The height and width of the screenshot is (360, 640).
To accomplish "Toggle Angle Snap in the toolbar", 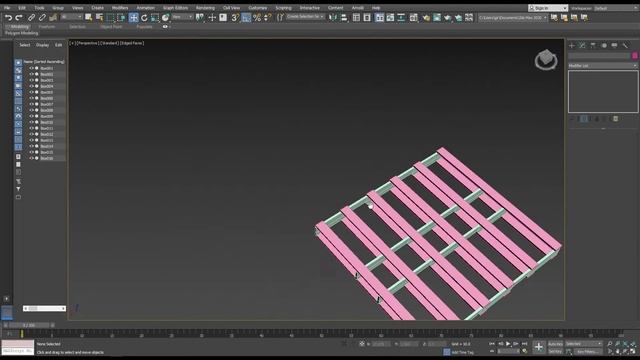I will [x=246, y=18].
